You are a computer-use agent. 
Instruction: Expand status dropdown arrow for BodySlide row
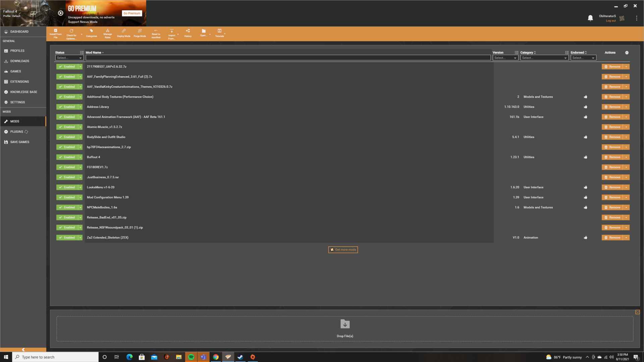[80, 137]
